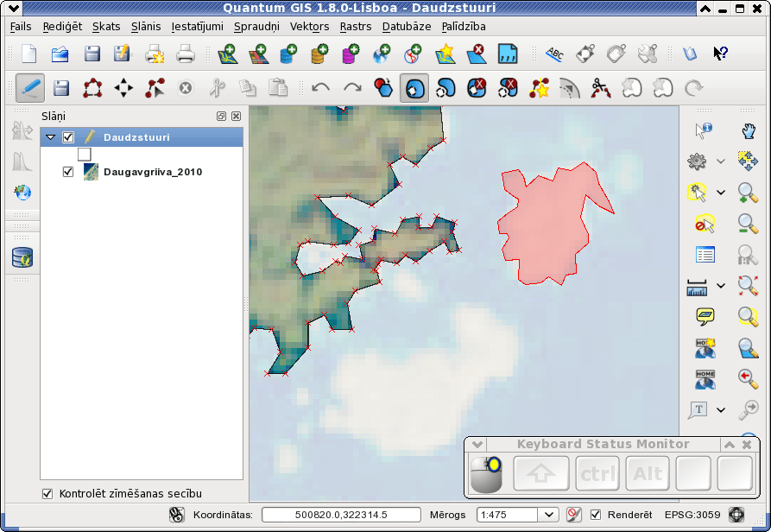Open the Vektors menu
771x532 pixels.
tap(309, 27)
